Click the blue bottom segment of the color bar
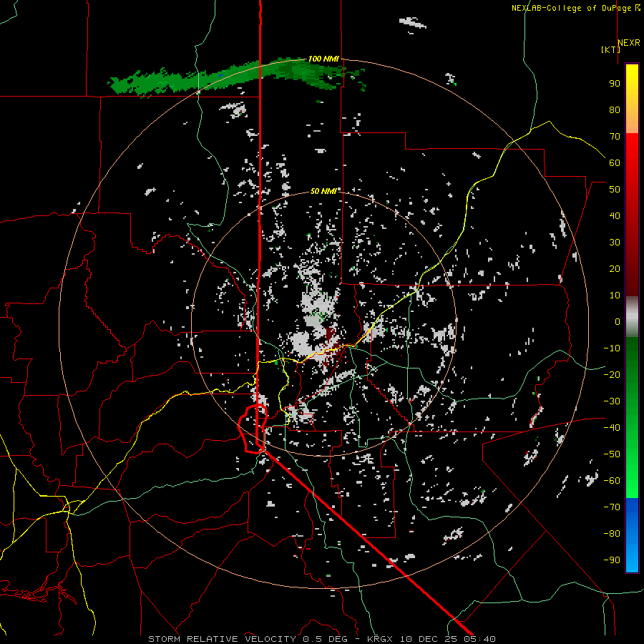Image resolution: width=644 pixels, height=644 pixels. [x=632, y=535]
